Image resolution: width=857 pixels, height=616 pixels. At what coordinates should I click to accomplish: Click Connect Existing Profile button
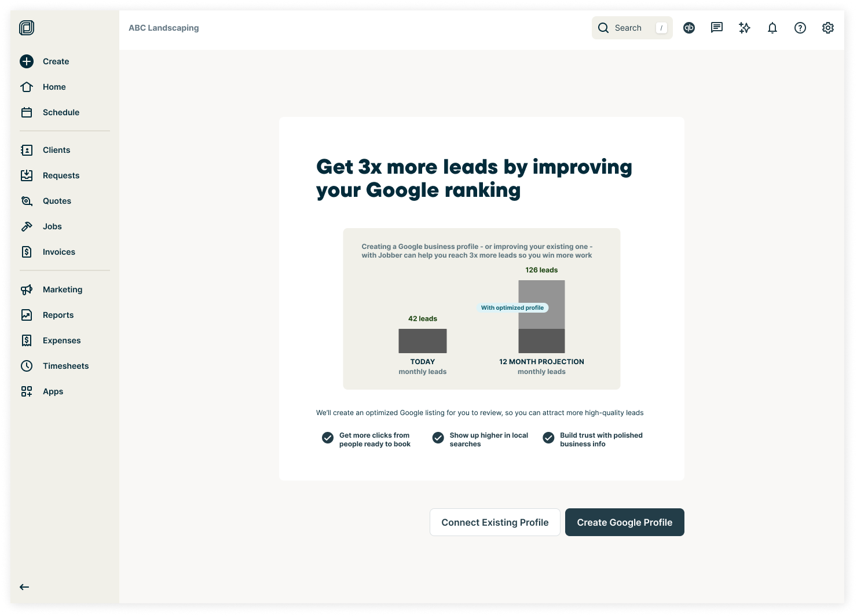tap(495, 522)
